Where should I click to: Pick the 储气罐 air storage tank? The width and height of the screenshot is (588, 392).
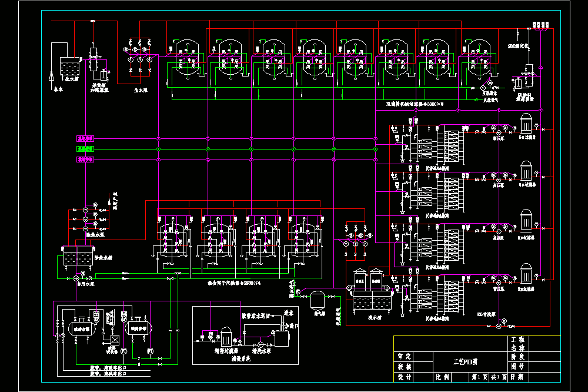318,299
